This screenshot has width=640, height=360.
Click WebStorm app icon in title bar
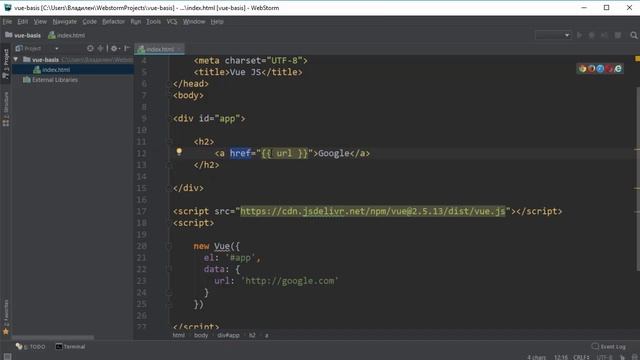(x=7, y=7)
